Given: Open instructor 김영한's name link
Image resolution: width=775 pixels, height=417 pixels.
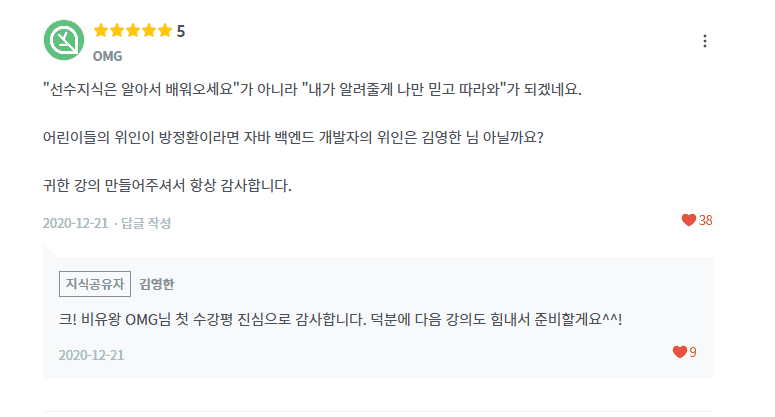Looking at the screenshot, I should tap(158, 284).
